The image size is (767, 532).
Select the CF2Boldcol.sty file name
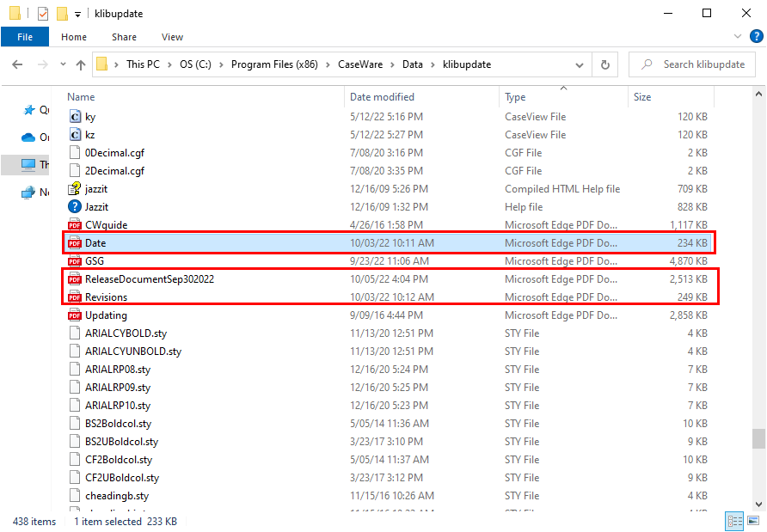119,460
